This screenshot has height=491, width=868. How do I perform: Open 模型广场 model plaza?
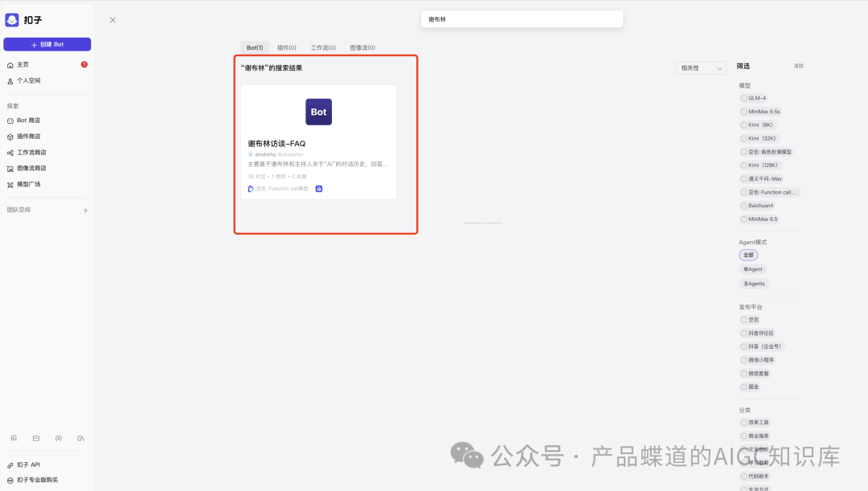[x=24, y=184]
